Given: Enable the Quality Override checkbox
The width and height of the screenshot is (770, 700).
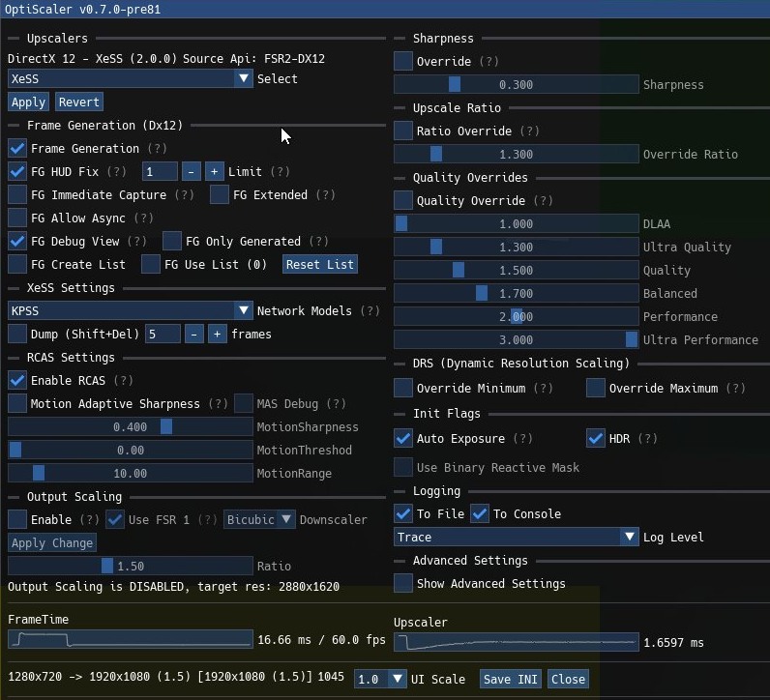Looking at the screenshot, I should (403, 201).
